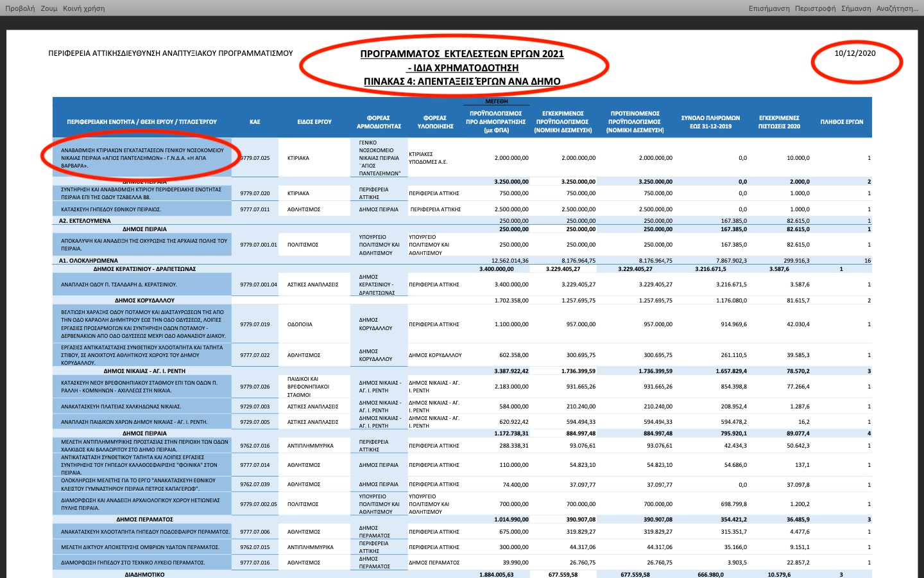Click the Αναζήτηση search field

(x=897, y=8)
